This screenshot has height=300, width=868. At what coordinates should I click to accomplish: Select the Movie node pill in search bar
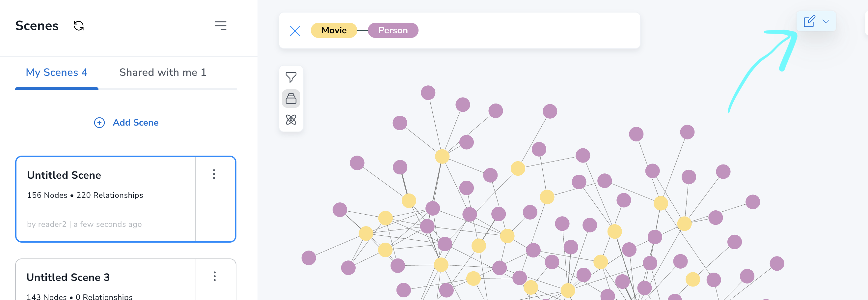click(x=334, y=30)
